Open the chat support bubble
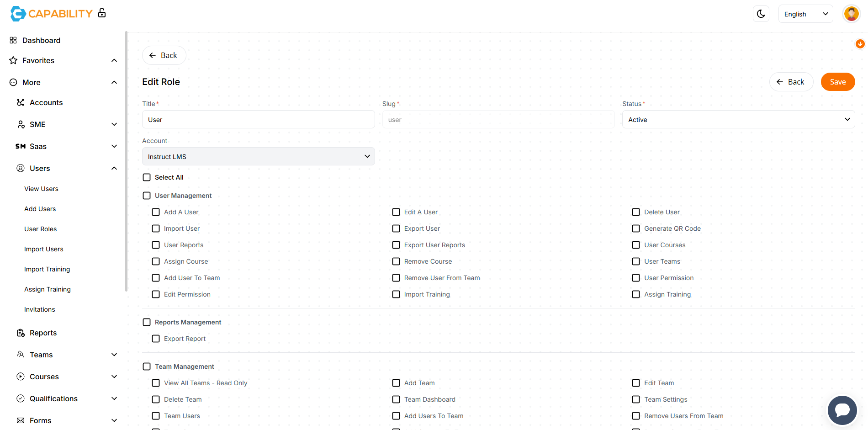Image resolution: width=868 pixels, height=430 pixels. coord(842,410)
